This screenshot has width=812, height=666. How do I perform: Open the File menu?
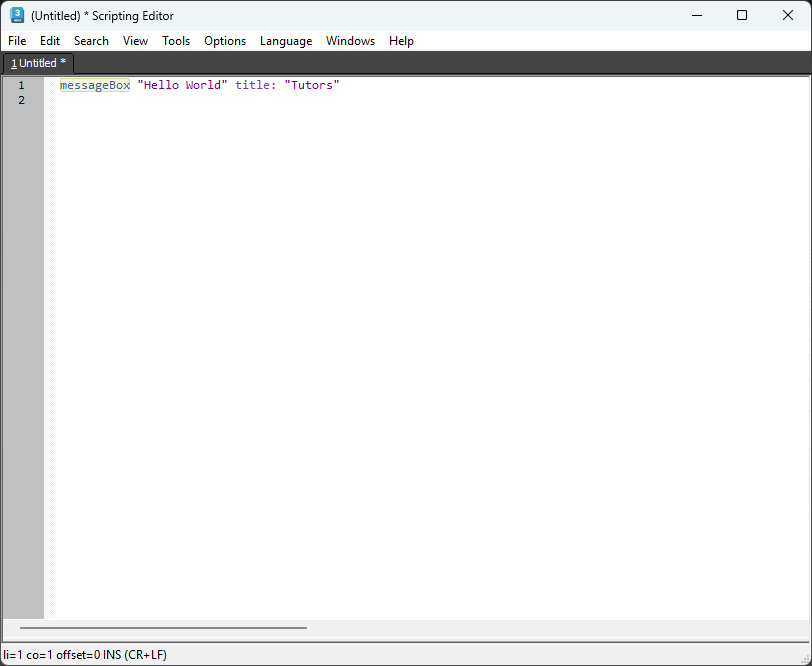pos(17,41)
